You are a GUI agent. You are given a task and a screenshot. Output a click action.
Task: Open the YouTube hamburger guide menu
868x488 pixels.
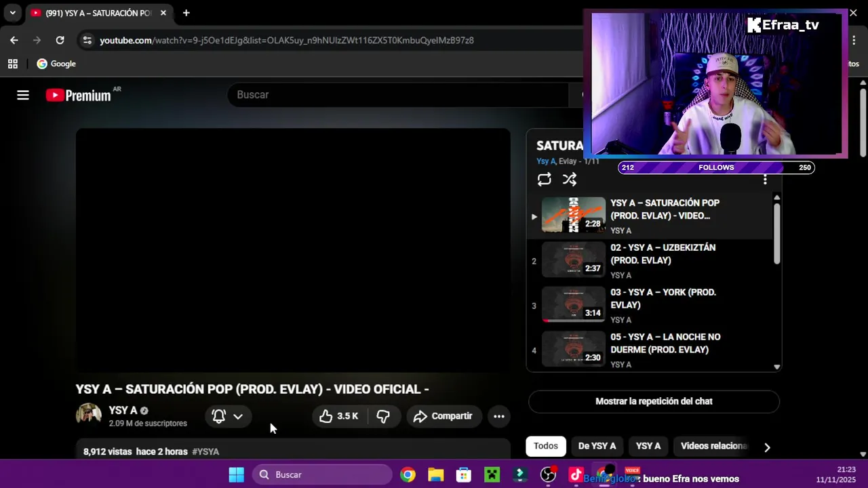coord(23,96)
